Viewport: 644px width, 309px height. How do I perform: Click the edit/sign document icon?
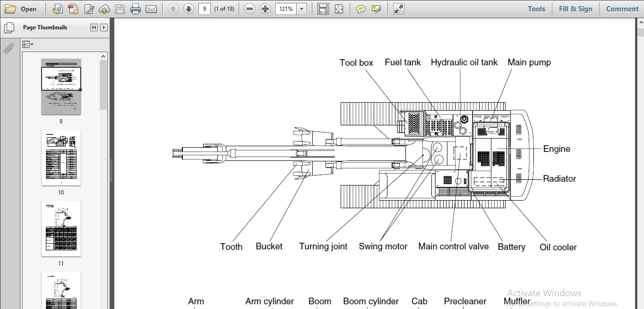[x=89, y=9]
